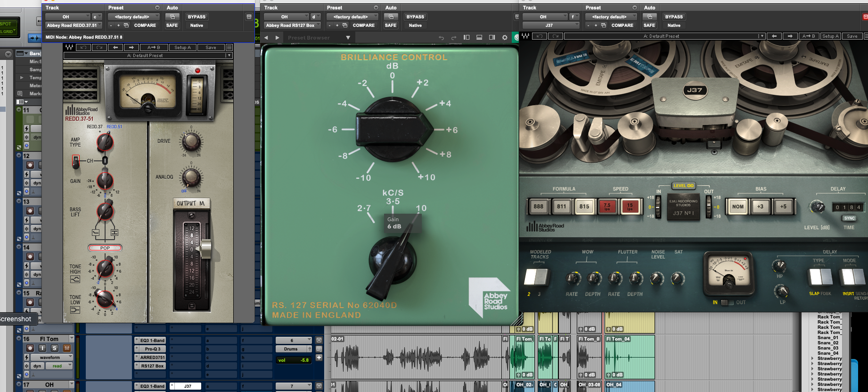868x392 pixels.
Task: Load previous preset arrow in REDD toolbar
Action: pyautogui.click(x=115, y=47)
